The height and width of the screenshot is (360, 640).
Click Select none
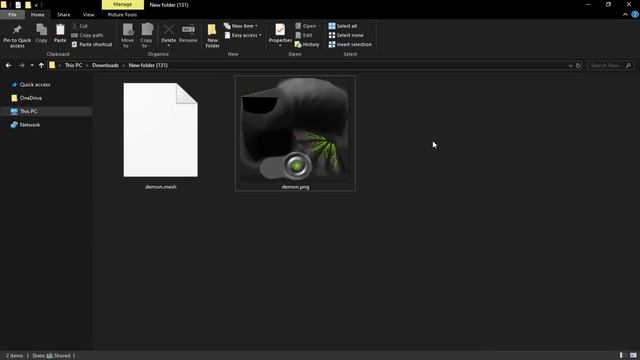click(346, 35)
